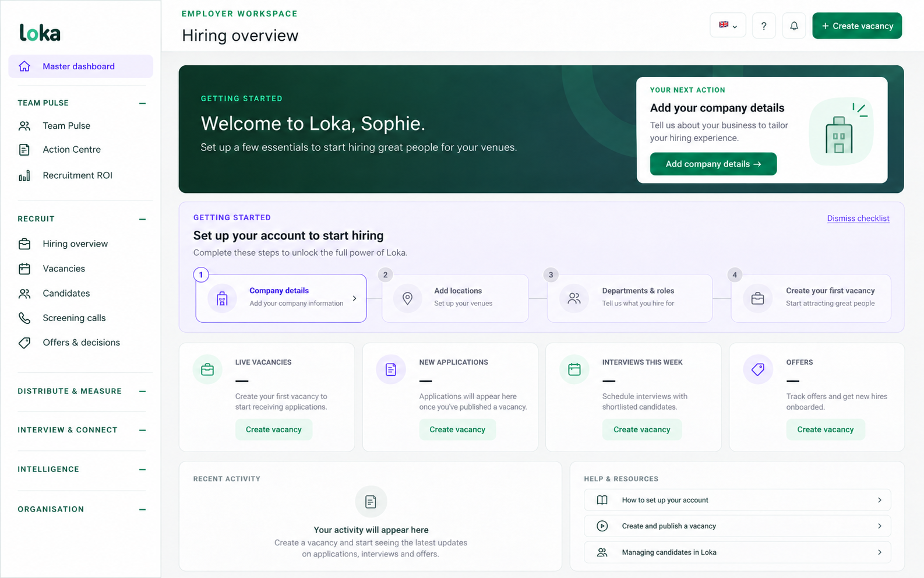Click the Departments & roles people icon
The image size is (924, 578).
coord(574,298)
